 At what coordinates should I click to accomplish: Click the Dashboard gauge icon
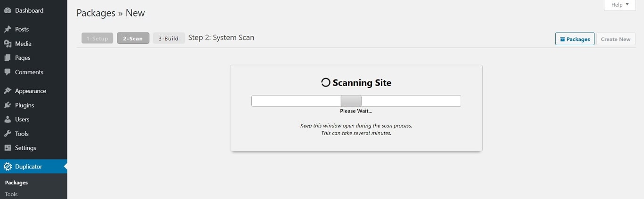[x=8, y=10]
